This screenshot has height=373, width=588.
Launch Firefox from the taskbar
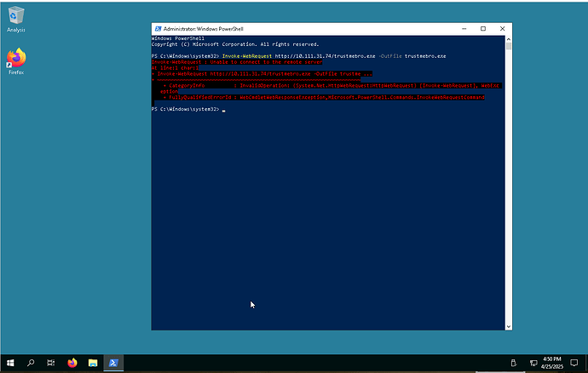(x=72, y=362)
